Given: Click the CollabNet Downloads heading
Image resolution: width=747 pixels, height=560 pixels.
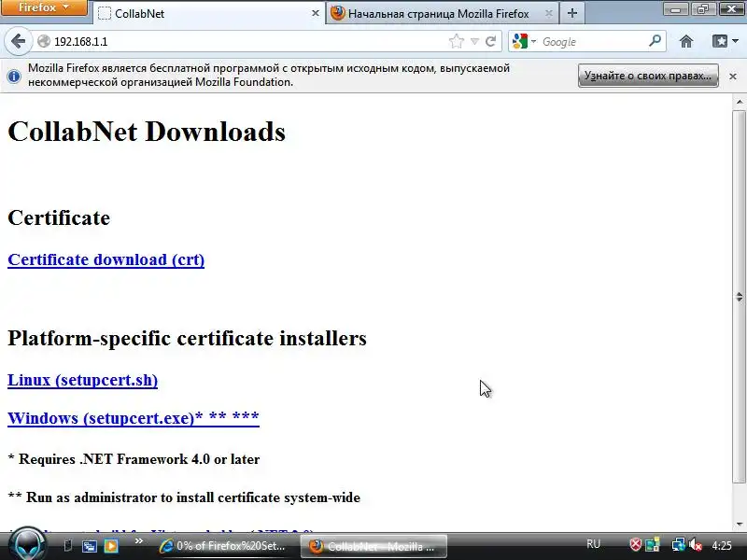Looking at the screenshot, I should [x=147, y=132].
